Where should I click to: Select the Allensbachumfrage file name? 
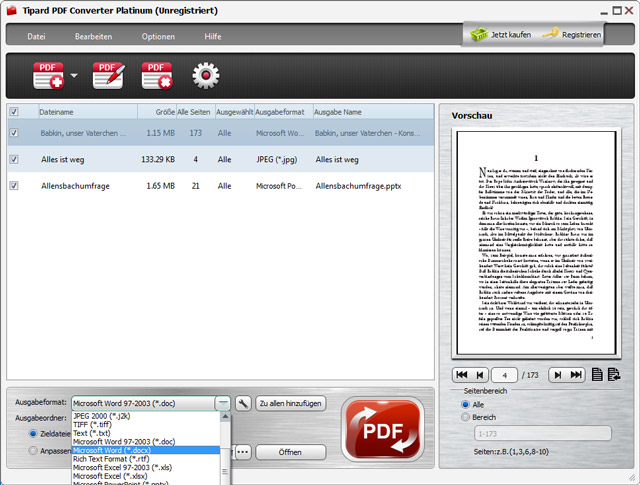click(x=75, y=186)
